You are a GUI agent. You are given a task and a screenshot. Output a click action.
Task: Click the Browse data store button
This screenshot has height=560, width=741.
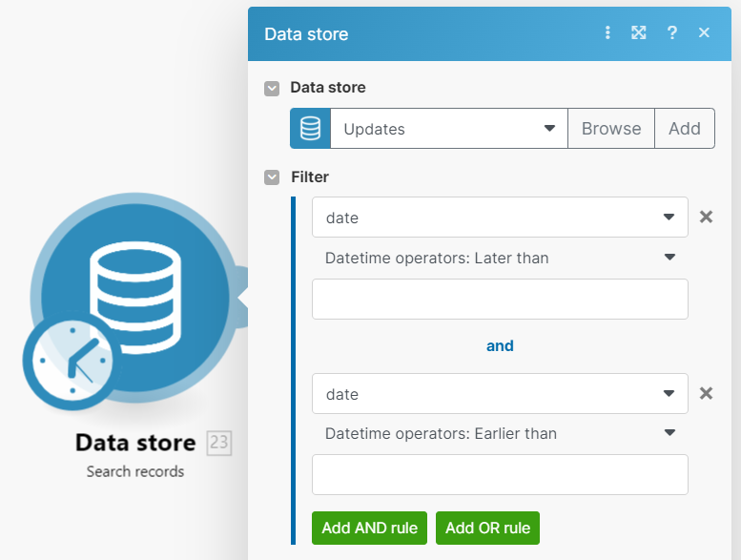(x=611, y=129)
